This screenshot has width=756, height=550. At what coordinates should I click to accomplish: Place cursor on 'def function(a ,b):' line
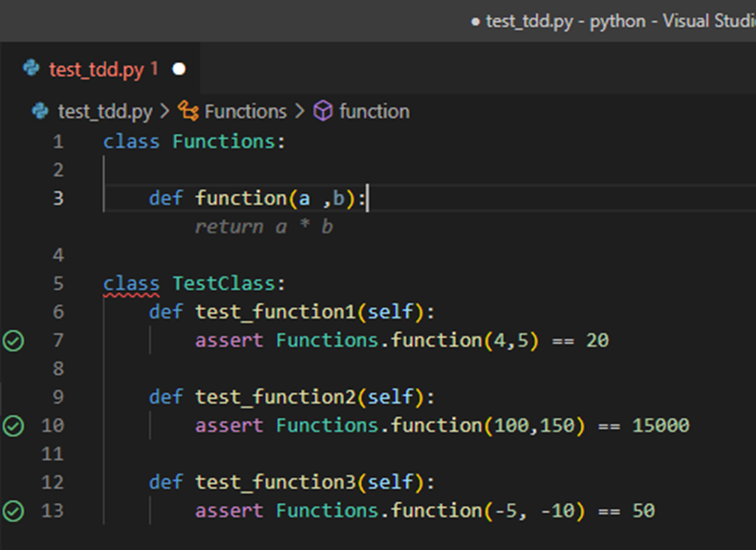pyautogui.click(x=258, y=198)
